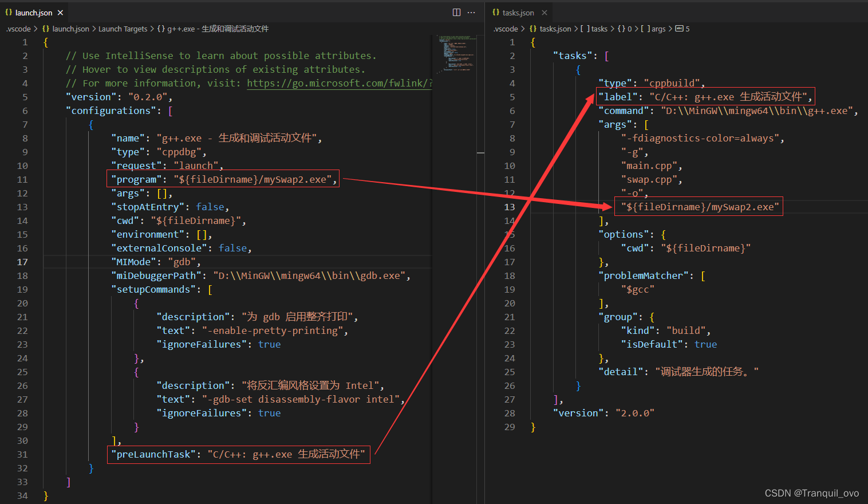
Task: Click the "miDebuggerPath" gdb.exe line
Action: pos(261,275)
